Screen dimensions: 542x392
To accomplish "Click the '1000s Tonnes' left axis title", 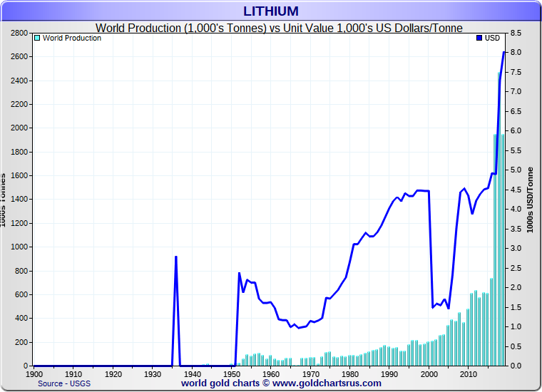I will pos(4,200).
